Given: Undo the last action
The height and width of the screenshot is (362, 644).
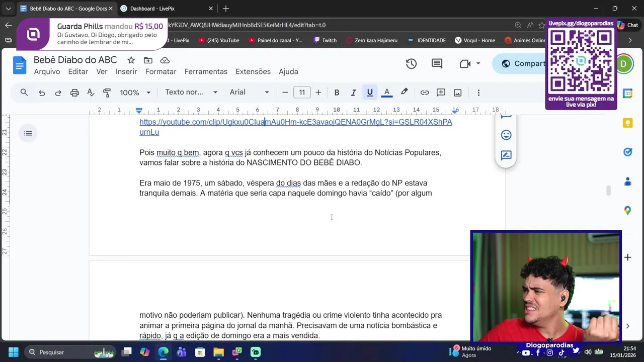Looking at the screenshot, I should [42, 93].
